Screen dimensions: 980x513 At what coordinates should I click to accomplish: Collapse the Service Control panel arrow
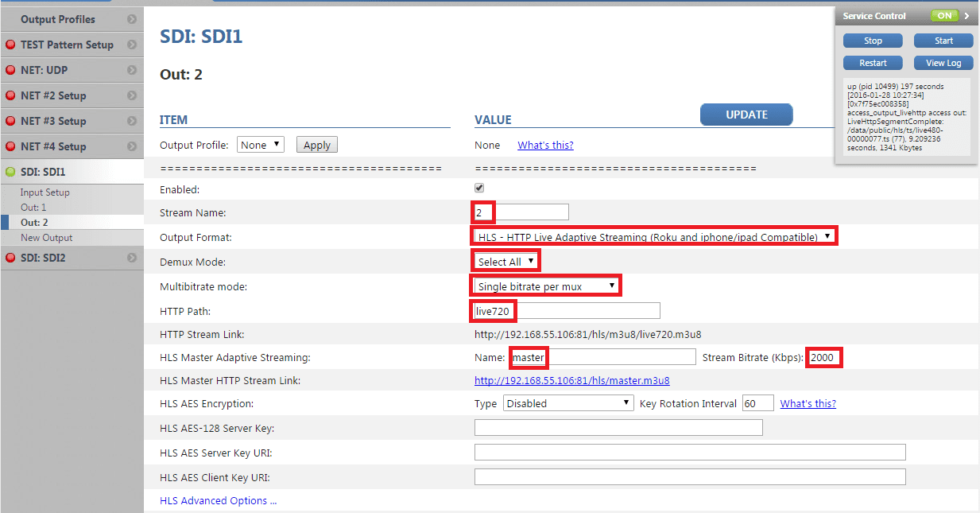(x=966, y=16)
